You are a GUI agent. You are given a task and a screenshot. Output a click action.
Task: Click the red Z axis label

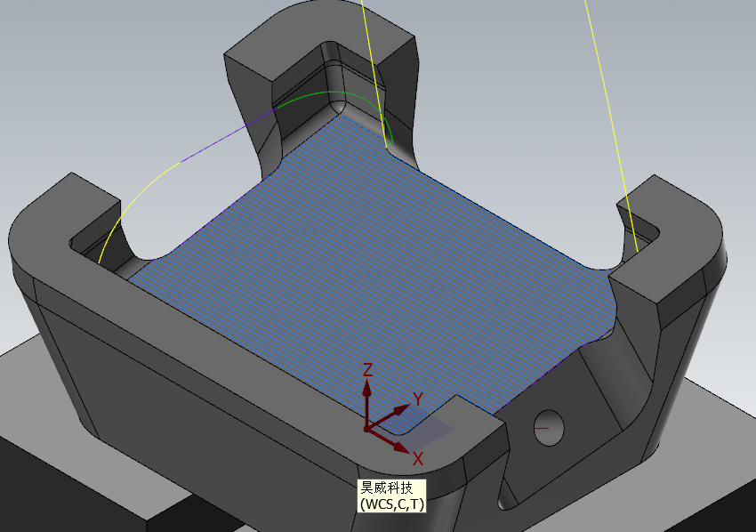tap(368, 370)
